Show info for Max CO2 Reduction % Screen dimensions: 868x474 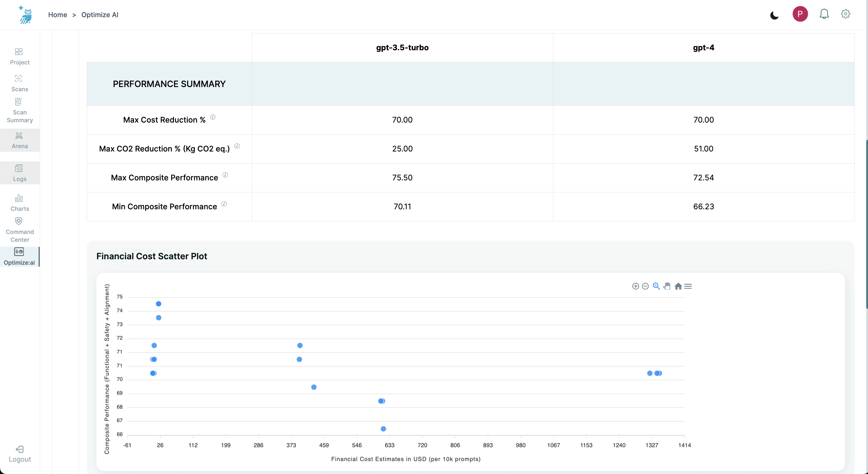[x=237, y=146]
